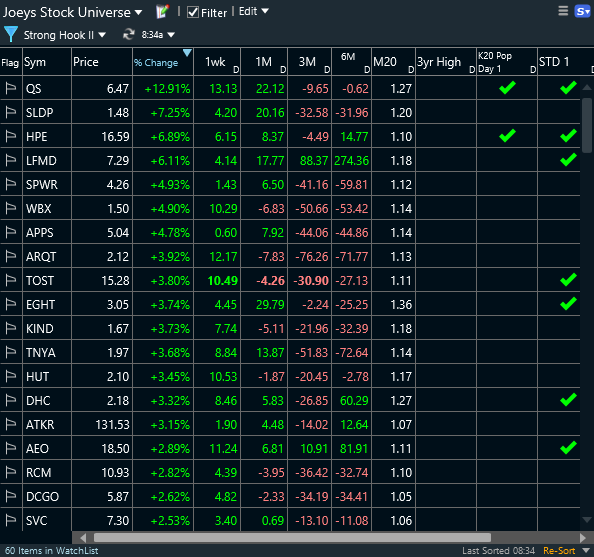This screenshot has width=594, height=557.
Task: Sort by the Sym column header
Action: [47, 62]
